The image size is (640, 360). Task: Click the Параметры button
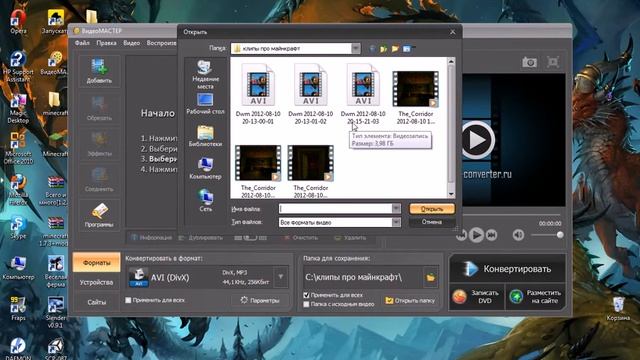click(x=260, y=300)
